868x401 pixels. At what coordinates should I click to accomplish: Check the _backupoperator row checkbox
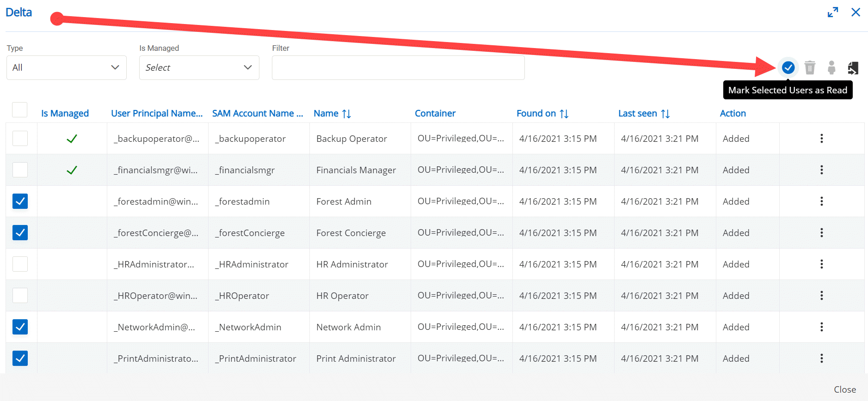(x=20, y=139)
